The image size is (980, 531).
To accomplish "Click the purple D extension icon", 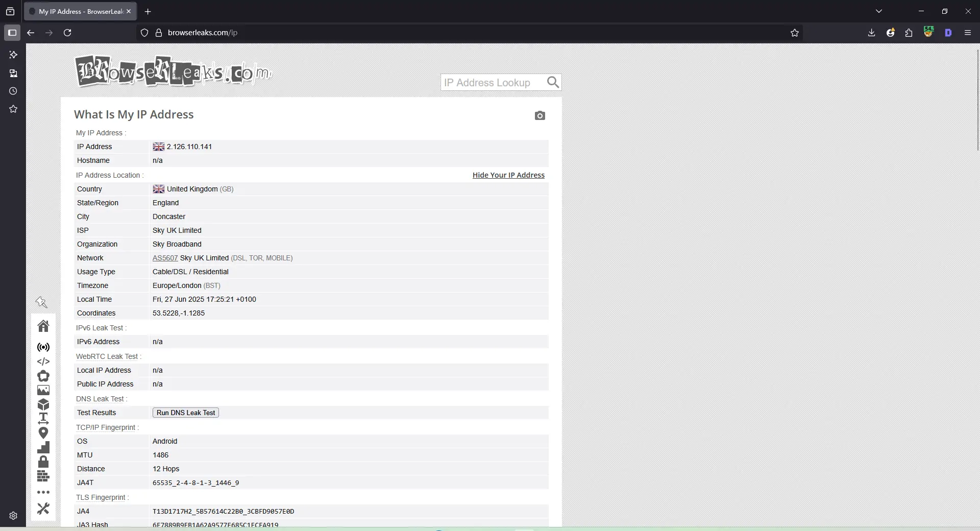I will click(x=948, y=33).
